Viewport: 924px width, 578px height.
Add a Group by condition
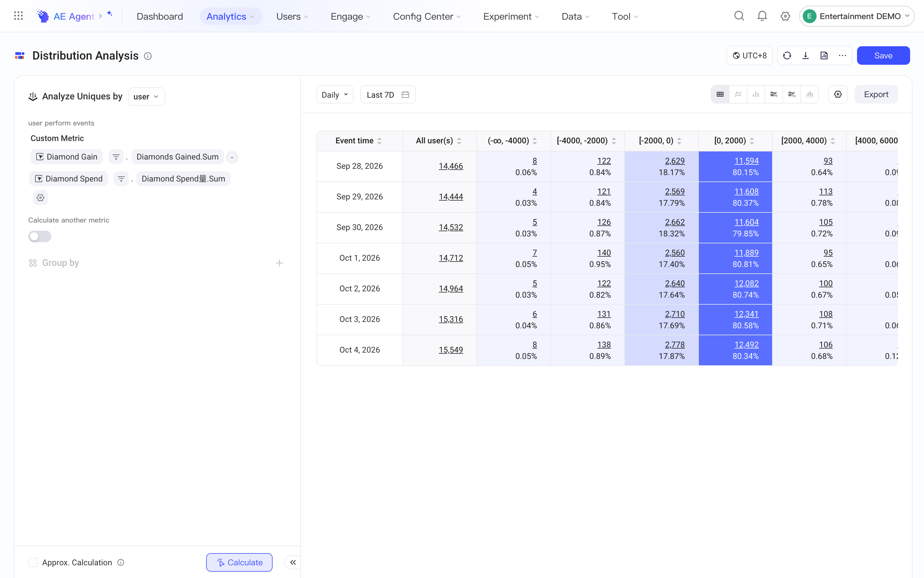coord(280,263)
